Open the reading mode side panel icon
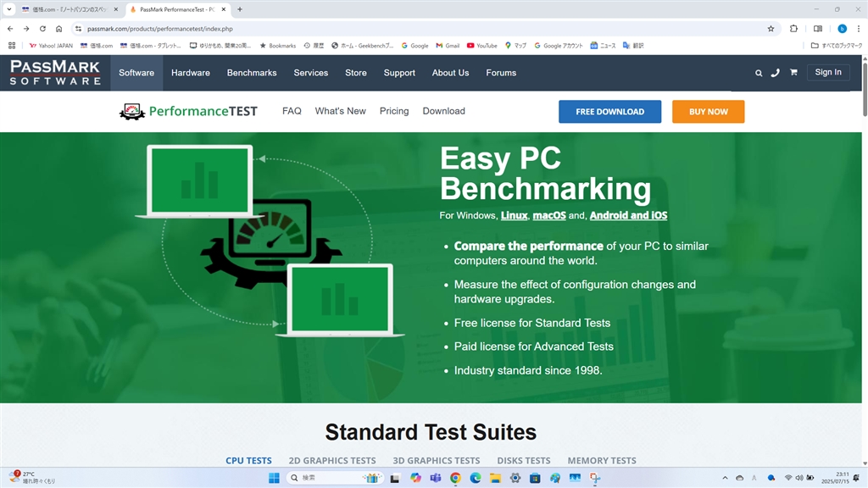 818,29
